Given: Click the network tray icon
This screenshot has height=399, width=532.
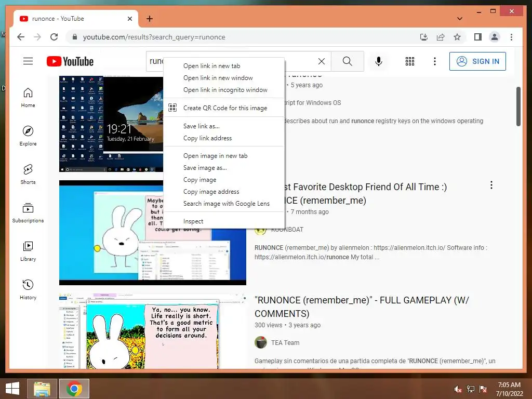Looking at the screenshot, I should (x=471, y=389).
